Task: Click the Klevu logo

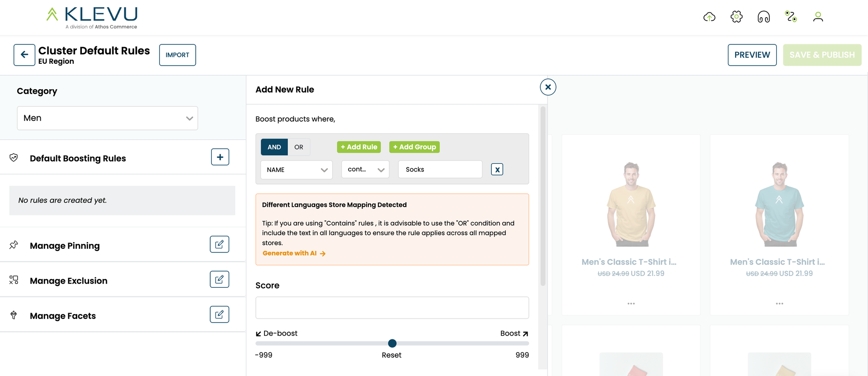Action: pos(92,18)
